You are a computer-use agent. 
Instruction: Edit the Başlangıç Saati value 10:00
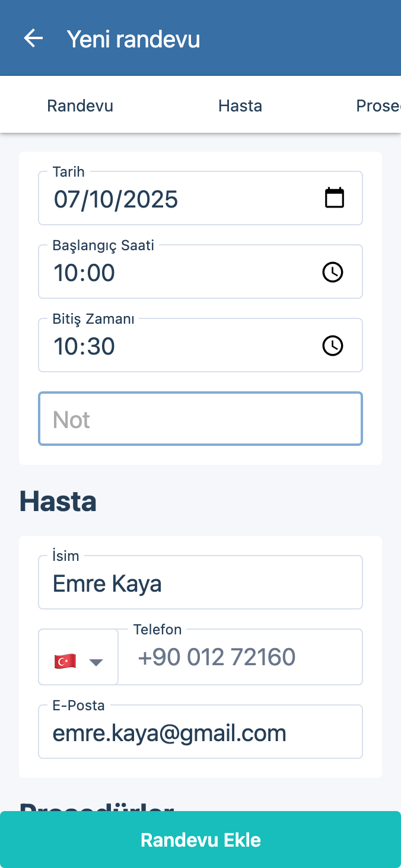coord(85,273)
